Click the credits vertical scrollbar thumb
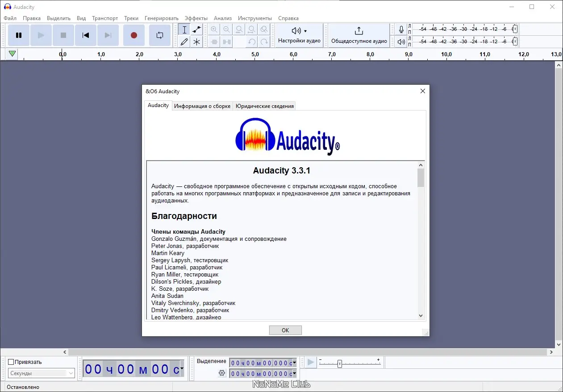563x392 pixels. (421, 177)
